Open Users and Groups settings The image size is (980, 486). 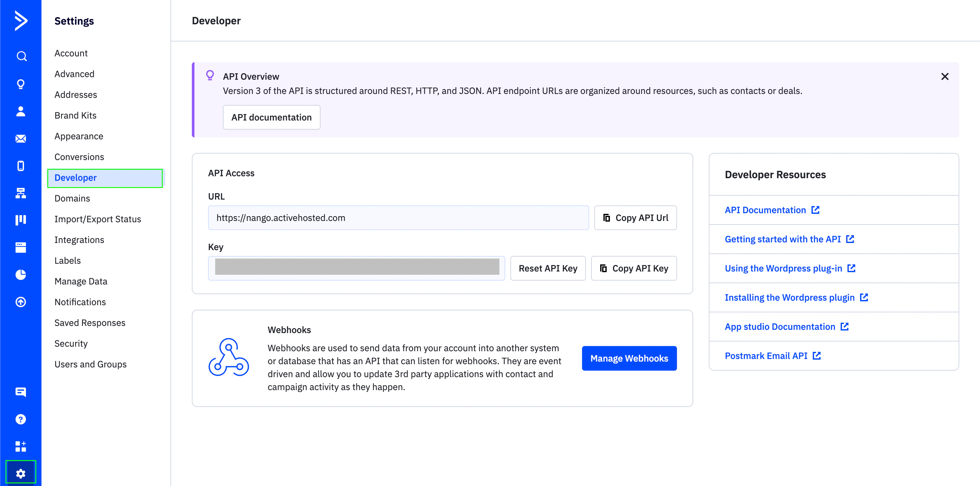click(x=90, y=364)
